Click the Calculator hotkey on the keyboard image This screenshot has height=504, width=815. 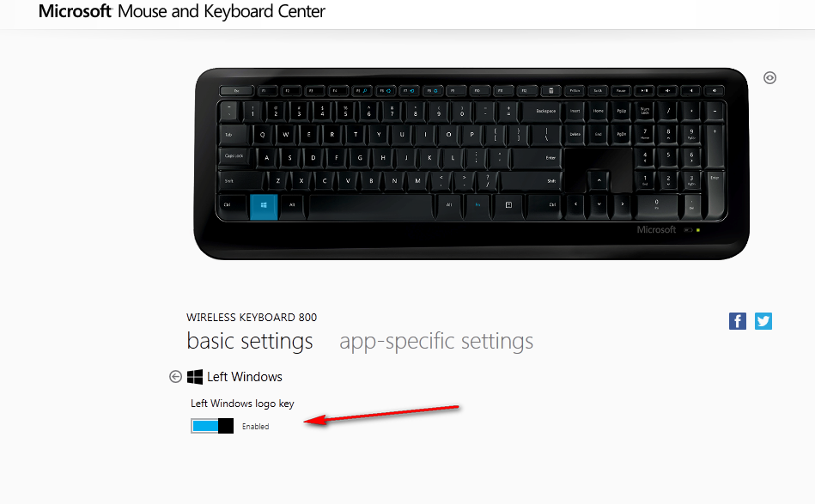pos(551,90)
